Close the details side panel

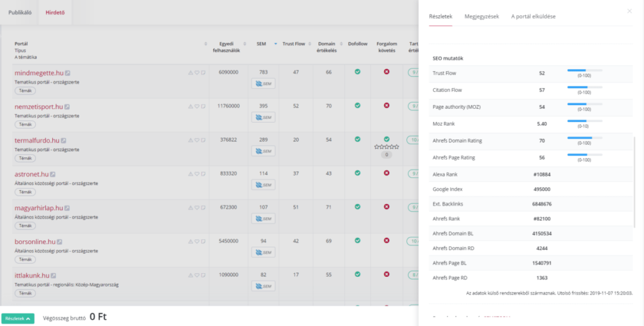(x=630, y=11)
